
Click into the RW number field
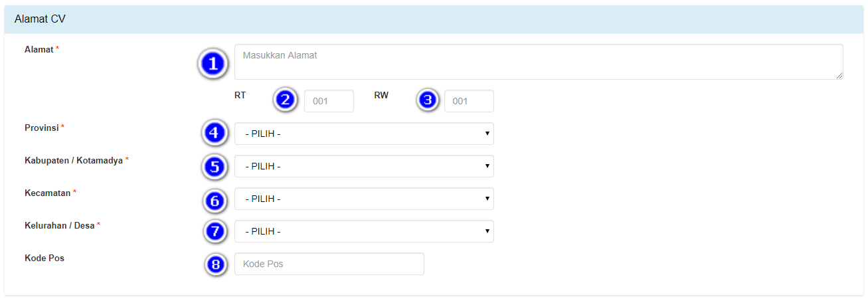pyautogui.click(x=469, y=101)
